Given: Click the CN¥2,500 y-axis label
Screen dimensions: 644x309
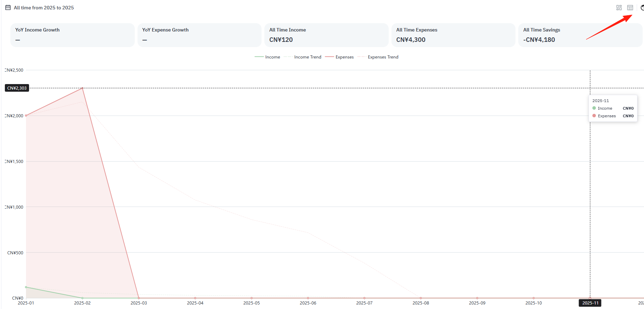Looking at the screenshot, I should click(14, 70).
